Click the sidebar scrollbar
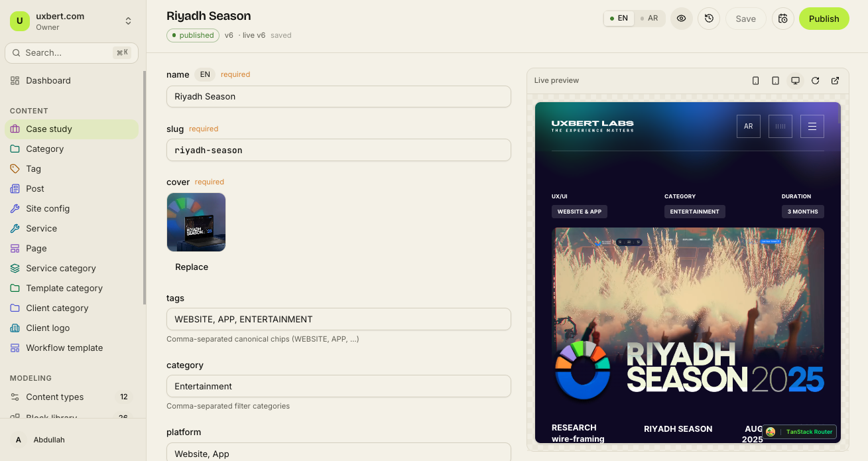This screenshot has width=868, height=461. pyautogui.click(x=145, y=188)
